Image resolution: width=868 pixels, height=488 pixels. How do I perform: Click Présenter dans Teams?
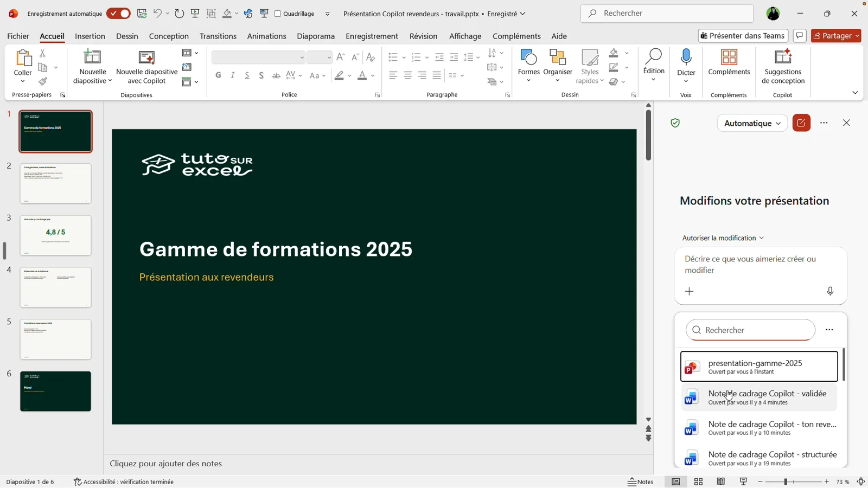742,36
